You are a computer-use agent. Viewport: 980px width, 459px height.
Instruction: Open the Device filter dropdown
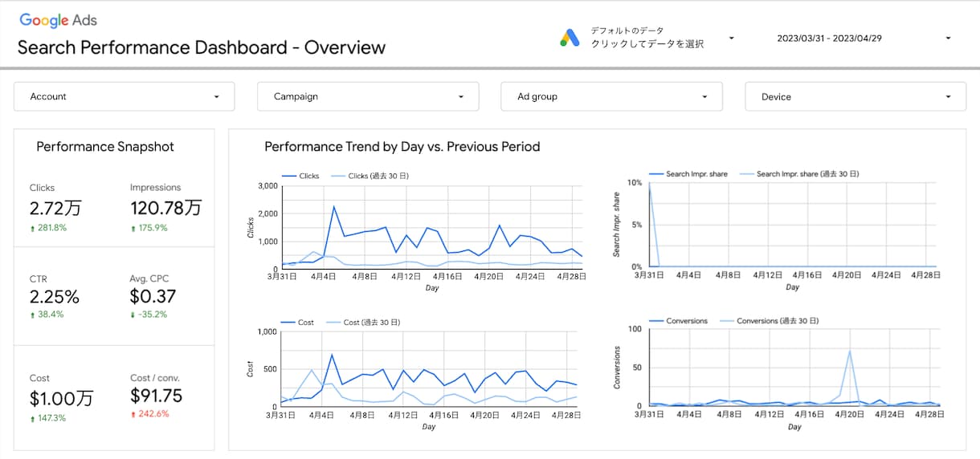coord(855,96)
